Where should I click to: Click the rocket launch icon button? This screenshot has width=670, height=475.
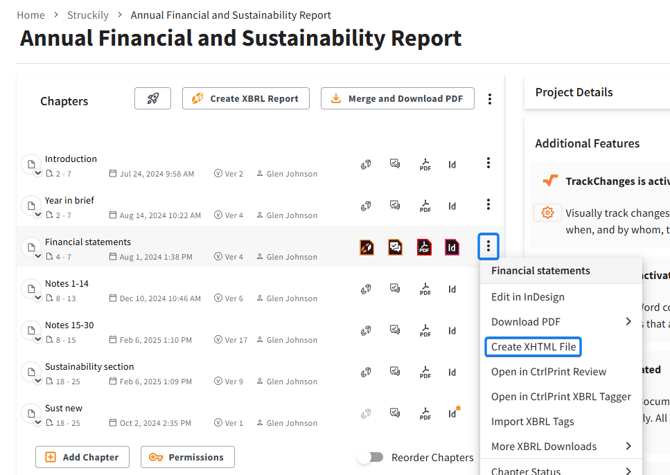click(x=153, y=99)
